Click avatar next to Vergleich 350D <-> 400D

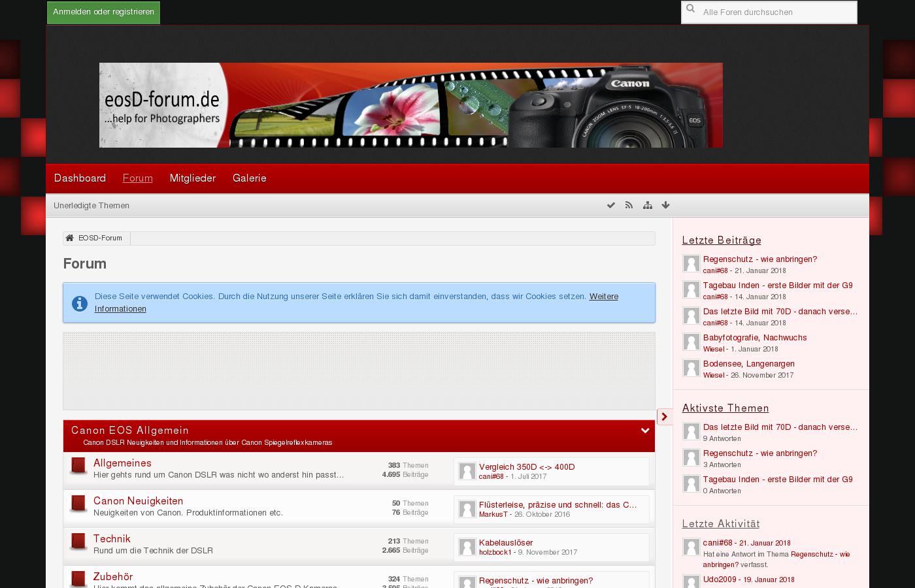click(467, 471)
